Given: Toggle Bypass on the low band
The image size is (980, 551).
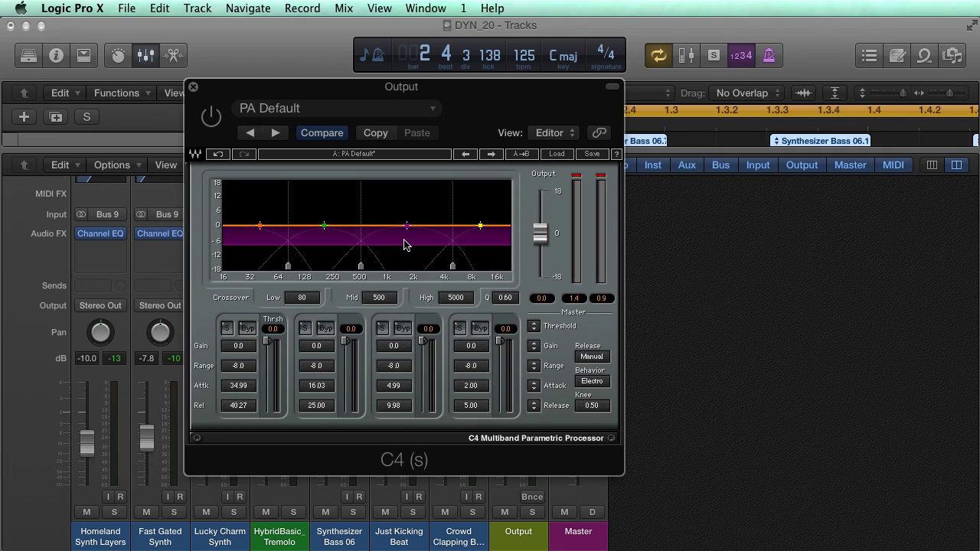Looking at the screenshot, I should point(247,328).
